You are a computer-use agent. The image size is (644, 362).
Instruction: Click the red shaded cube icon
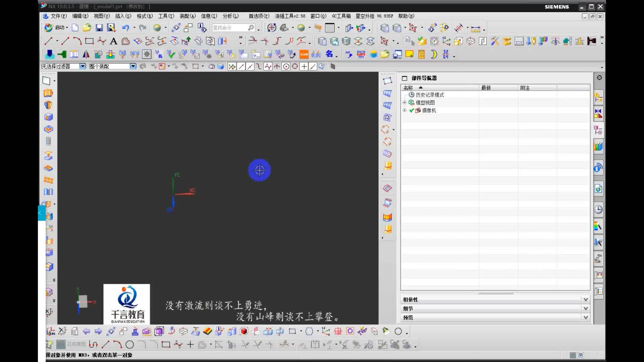pyautogui.click(x=244, y=331)
